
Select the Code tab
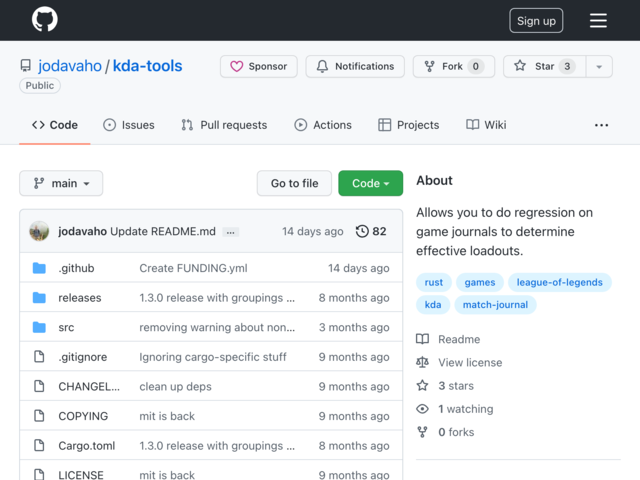pos(55,125)
